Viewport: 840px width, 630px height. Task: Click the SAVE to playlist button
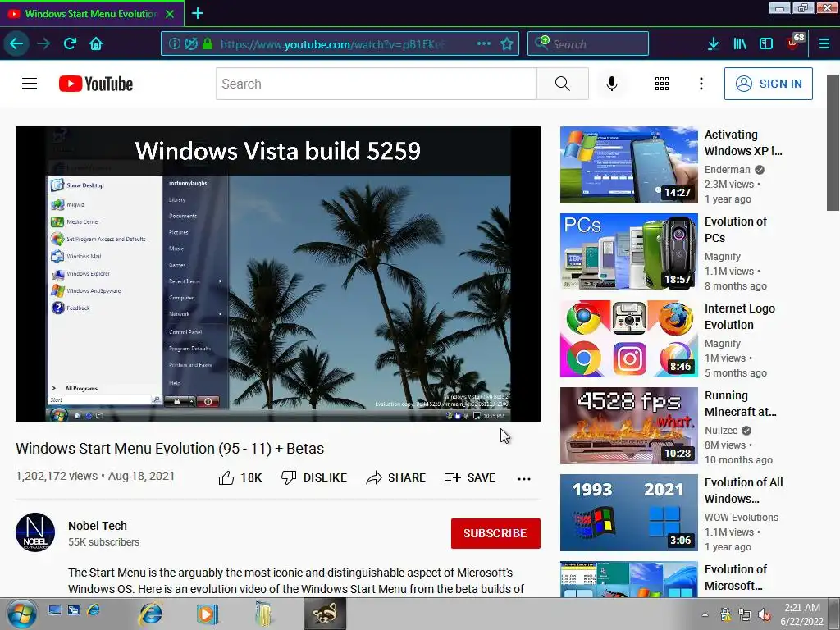pyautogui.click(x=470, y=477)
